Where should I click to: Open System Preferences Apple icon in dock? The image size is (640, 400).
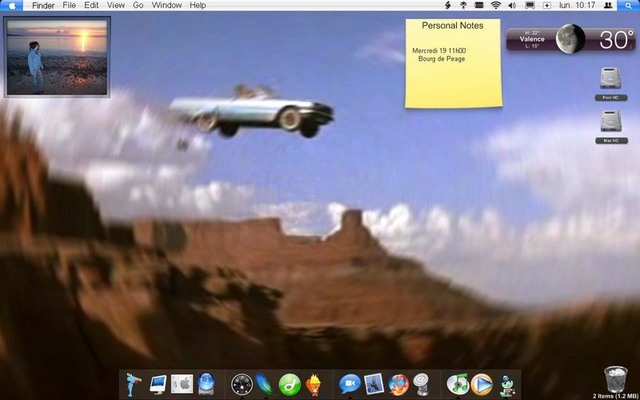tap(182, 384)
